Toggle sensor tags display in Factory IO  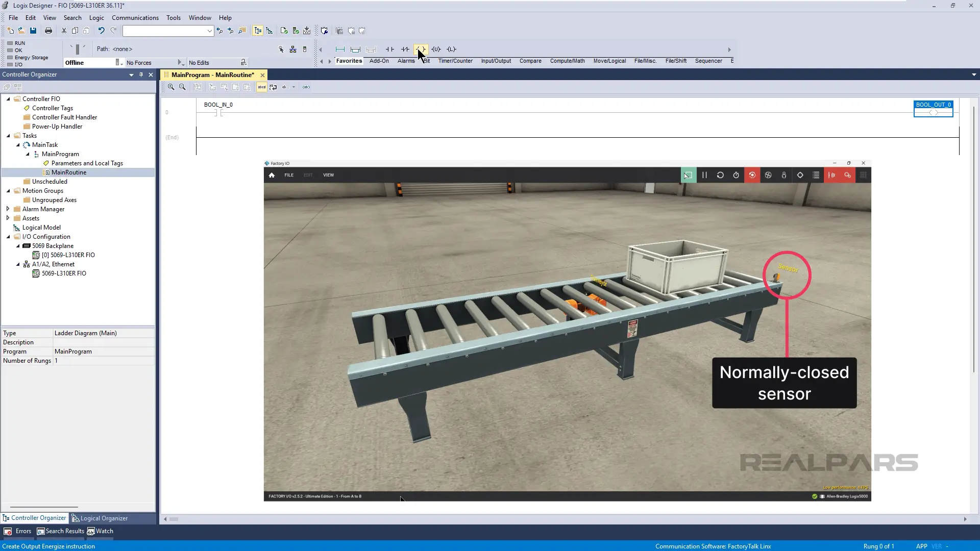click(x=832, y=175)
